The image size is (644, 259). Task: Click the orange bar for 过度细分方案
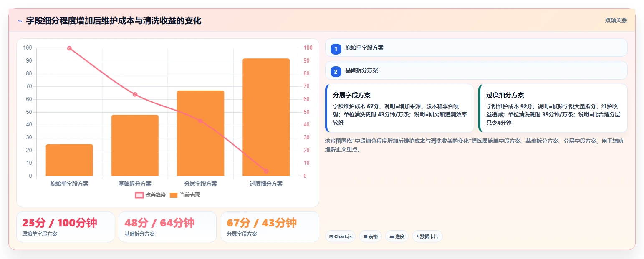coord(266,117)
